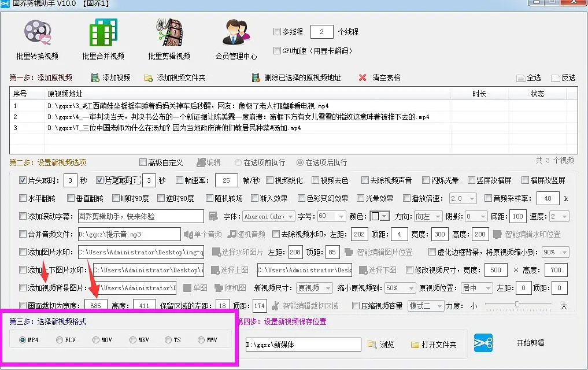The width and height of the screenshot is (588, 370).
Task: Click the 添加视频文件夹 folder icon
Action: point(149,78)
